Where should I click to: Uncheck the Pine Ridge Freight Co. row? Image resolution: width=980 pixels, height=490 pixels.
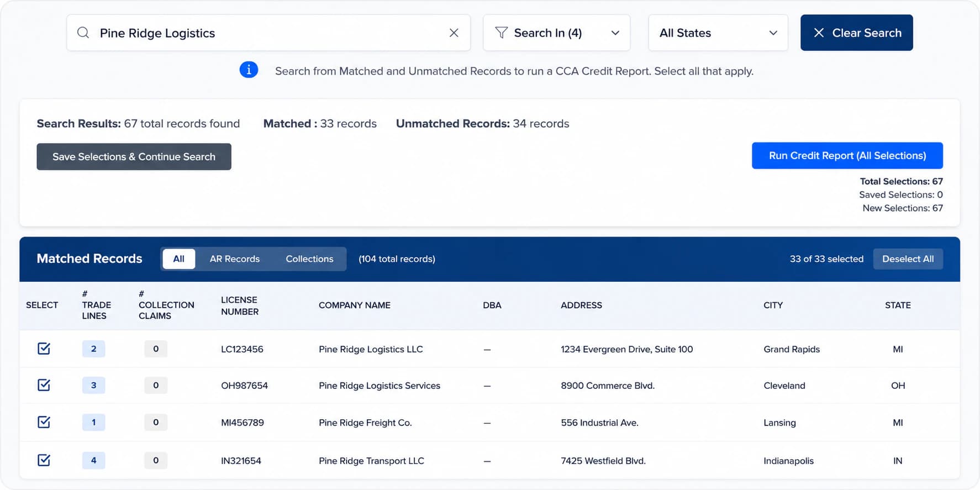click(44, 422)
